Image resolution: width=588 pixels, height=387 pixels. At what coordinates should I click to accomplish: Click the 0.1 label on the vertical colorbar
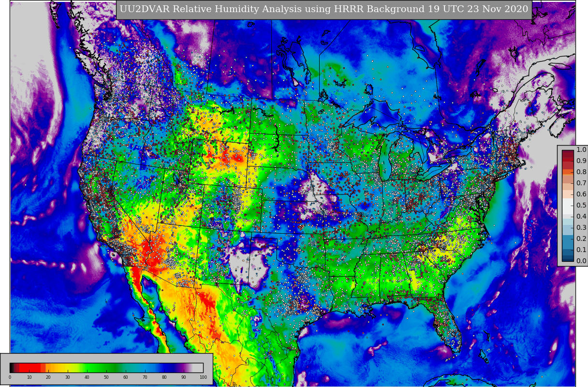582,250
